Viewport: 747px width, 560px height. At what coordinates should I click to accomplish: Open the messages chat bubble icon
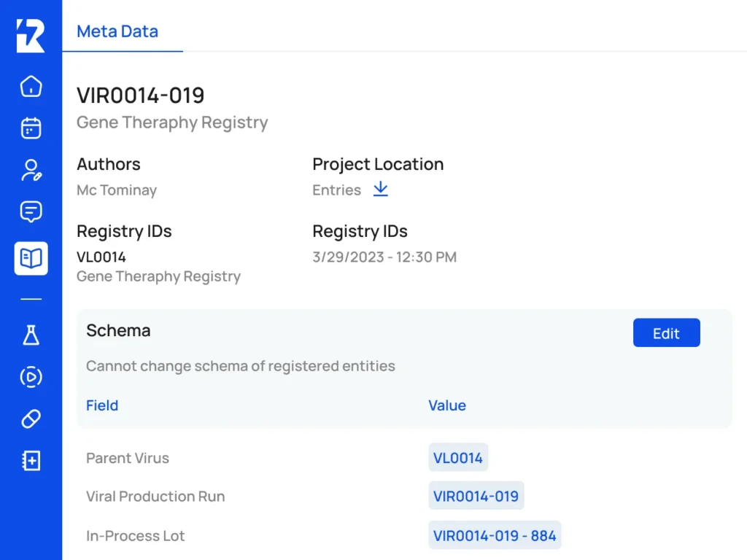coord(31,213)
